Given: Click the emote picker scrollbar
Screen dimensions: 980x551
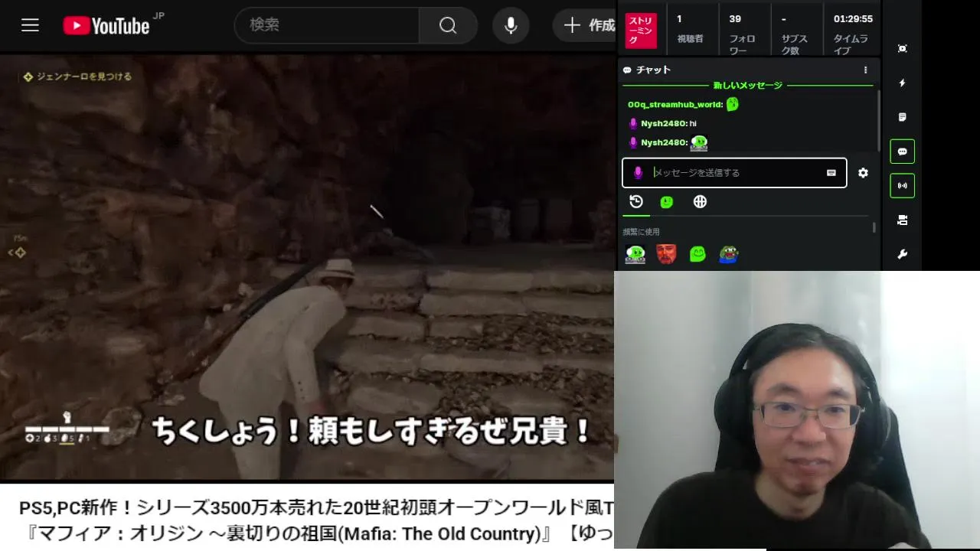Looking at the screenshot, I should pyautogui.click(x=874, y=228).
